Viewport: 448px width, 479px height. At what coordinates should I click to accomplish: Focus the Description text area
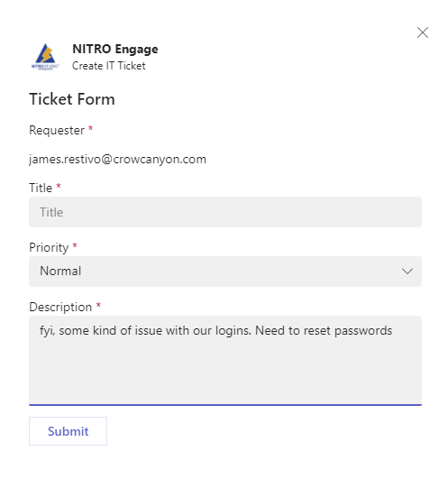click(x=225, y=361)
